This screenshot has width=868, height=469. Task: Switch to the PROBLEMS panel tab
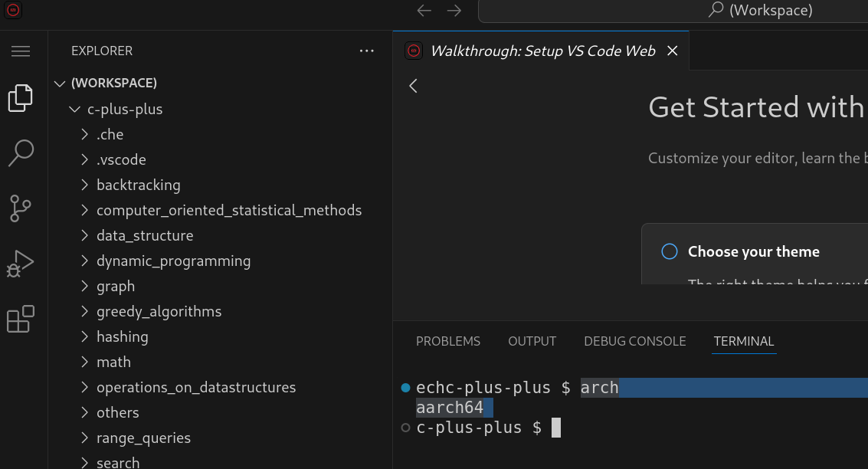pos(448,341)
